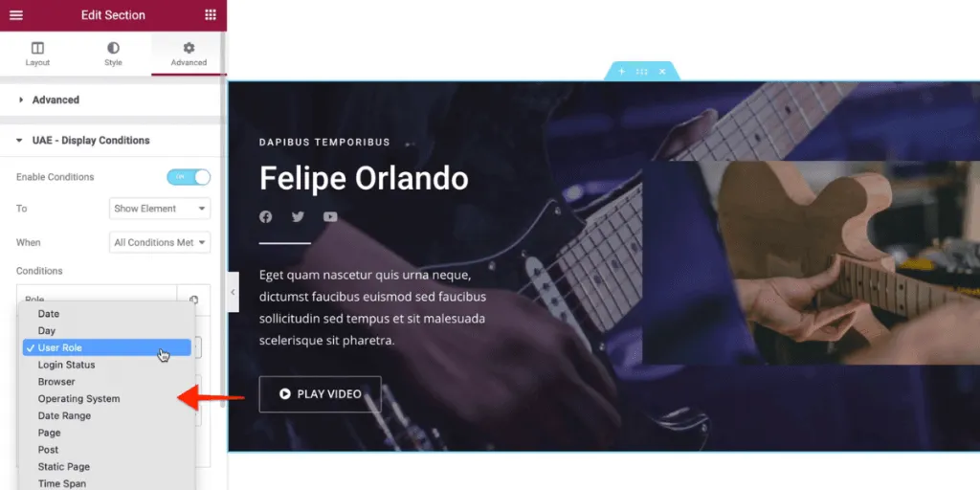Delete section using the X handle icon

(x=662, y=71)
